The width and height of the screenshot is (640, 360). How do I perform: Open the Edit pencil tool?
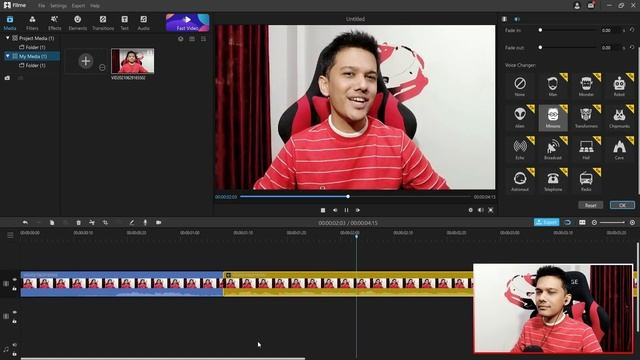(x=131, y=222)
